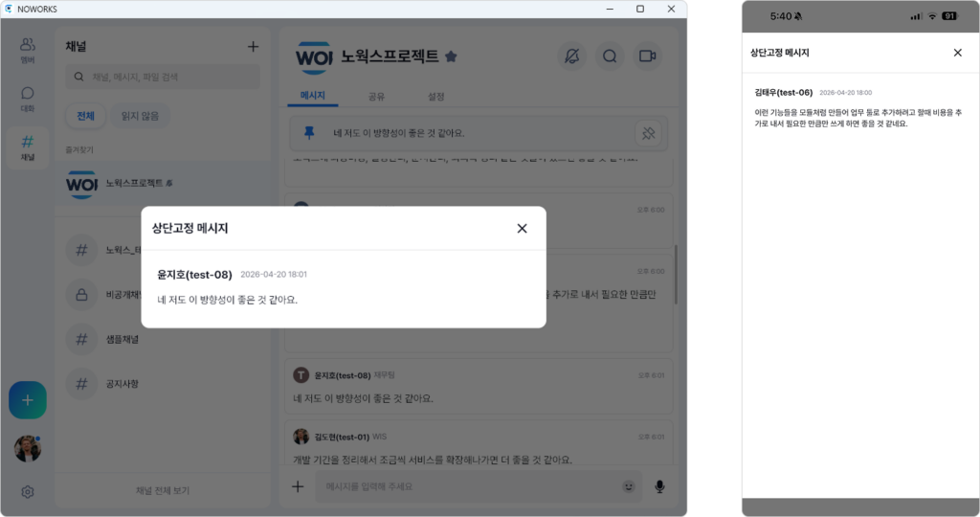Select the 전체 filter chip
This screenshot has height=517, width=980.
[85, 116]
